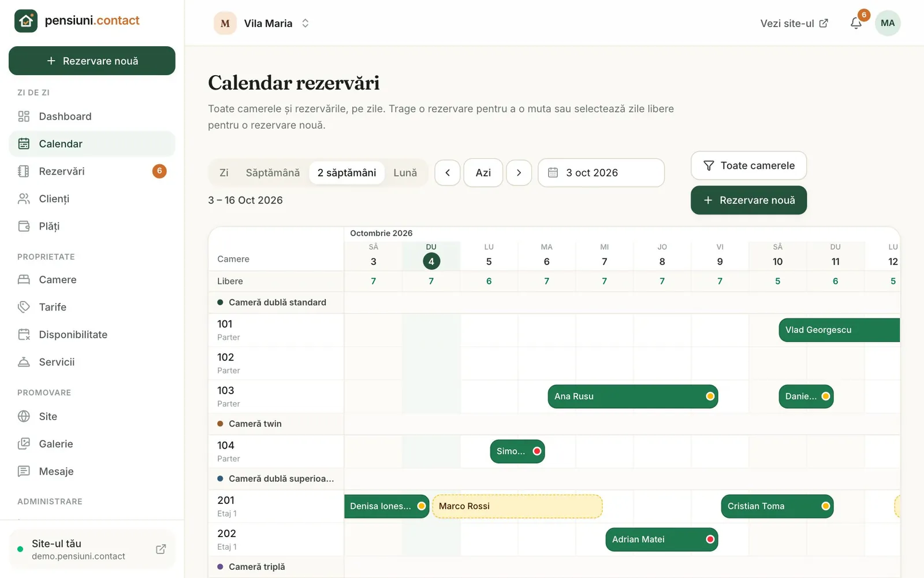Image resolution: width=924 pixels, height=578 pixels.
Task: Click the Cameră triplă group row
Action: point(276,566)
